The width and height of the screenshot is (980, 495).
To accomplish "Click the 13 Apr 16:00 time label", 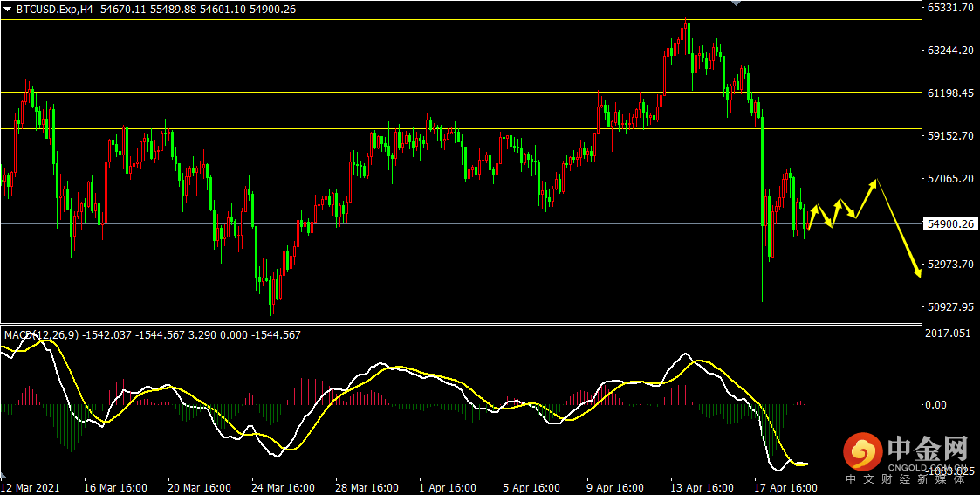I will click(702, 487).
